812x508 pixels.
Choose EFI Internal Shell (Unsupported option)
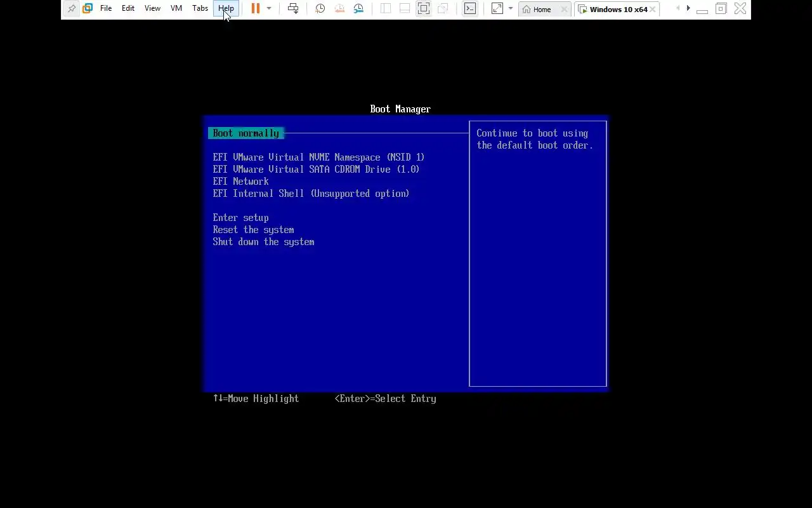coord(311,194)
